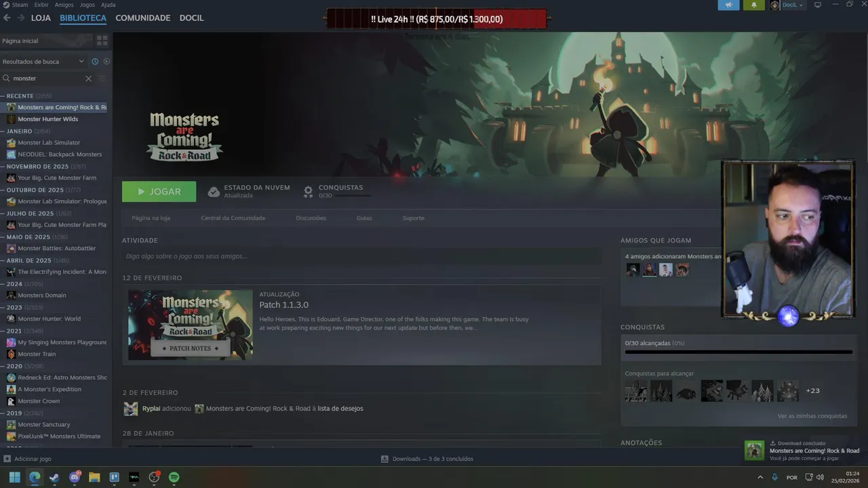Collapse JULHO DE 2025 group
Viewport: 868px width, 488px height.
point(3,213)
